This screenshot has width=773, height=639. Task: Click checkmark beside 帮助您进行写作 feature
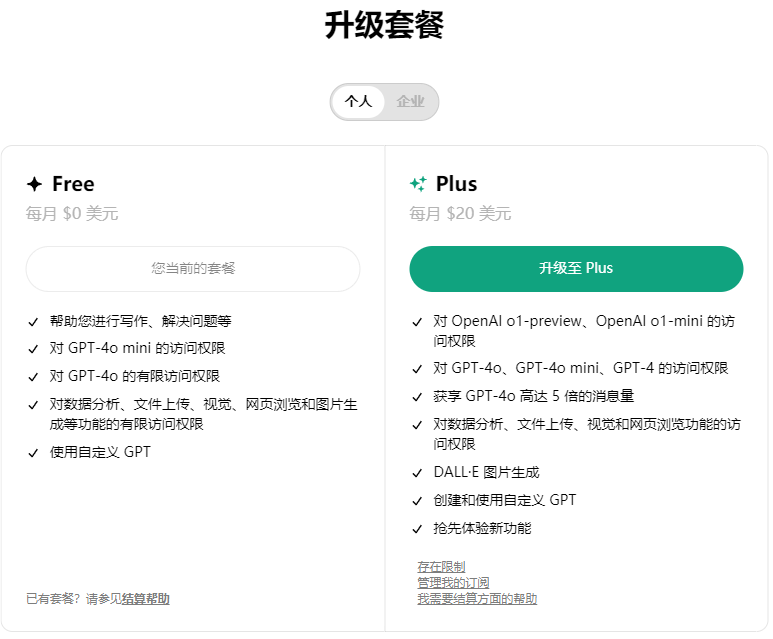tap(33, 322)
